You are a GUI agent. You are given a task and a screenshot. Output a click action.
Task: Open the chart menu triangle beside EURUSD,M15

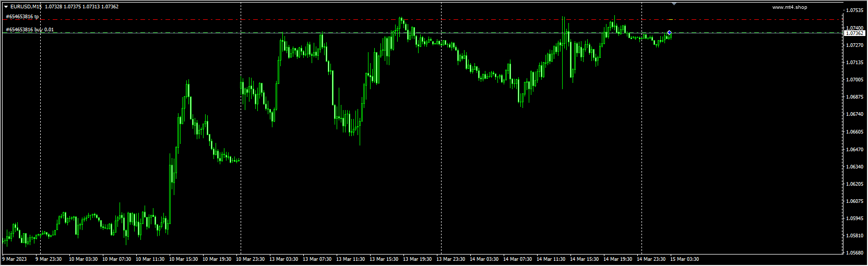coord(6,7)
